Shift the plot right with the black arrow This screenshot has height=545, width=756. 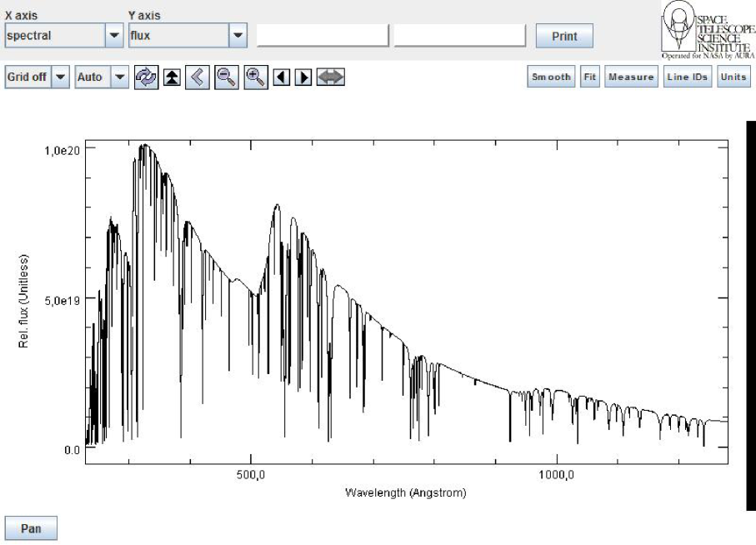(x=303, y=77)
